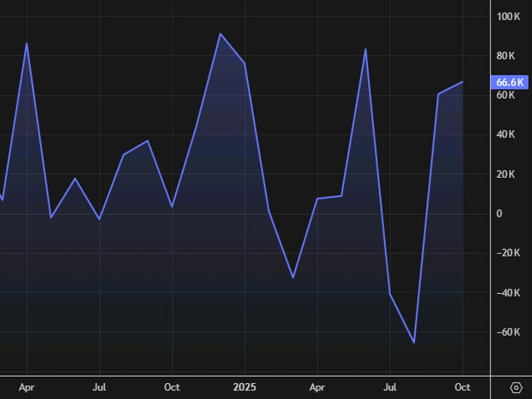Click the second Jul date label
Image resolution: width=532 pixels, height=399 pixels.
(x=390, y=388)
